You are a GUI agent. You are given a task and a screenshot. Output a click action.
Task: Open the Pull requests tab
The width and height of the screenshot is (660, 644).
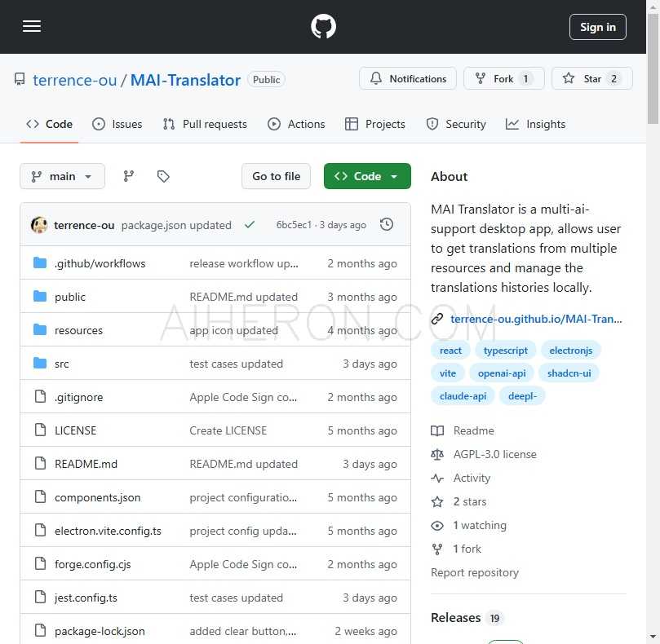pos(205,124)
